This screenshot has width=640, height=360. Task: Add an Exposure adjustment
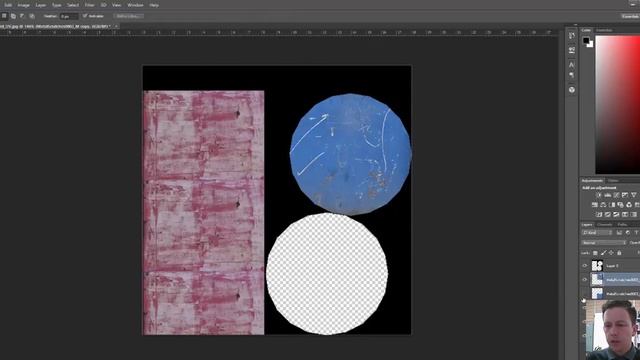pos(625,195)
